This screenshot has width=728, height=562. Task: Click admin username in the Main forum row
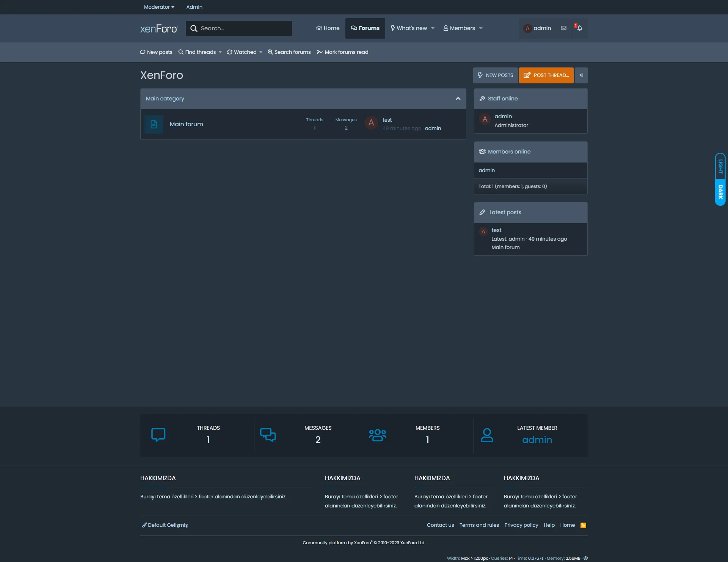[433, 128]
